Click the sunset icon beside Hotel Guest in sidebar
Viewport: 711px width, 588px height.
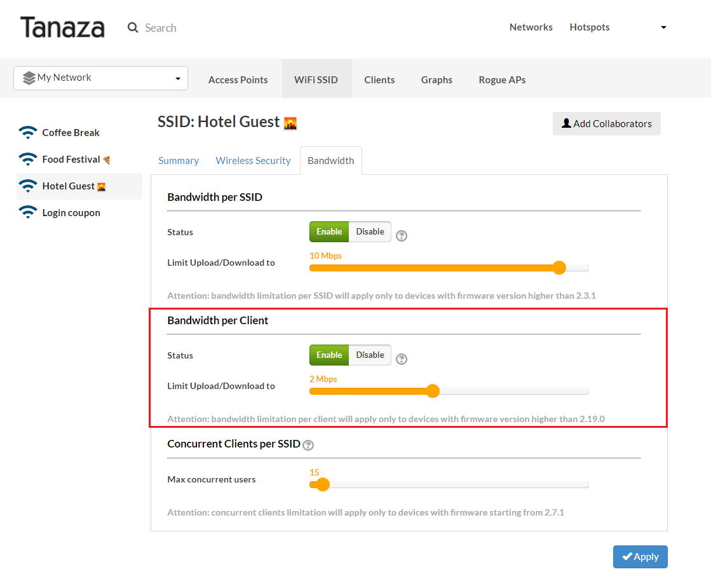point(102,186)
